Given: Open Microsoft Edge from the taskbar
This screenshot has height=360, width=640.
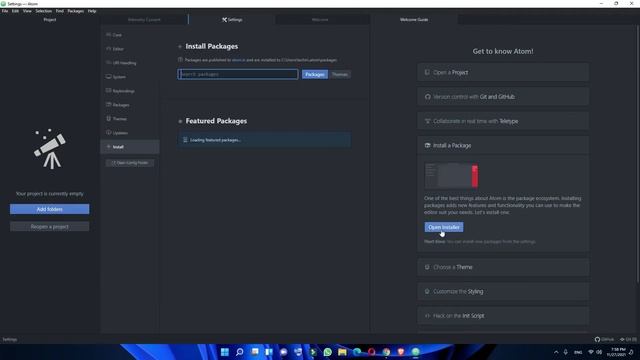Looking at the screenshot, I should (357, 352).
